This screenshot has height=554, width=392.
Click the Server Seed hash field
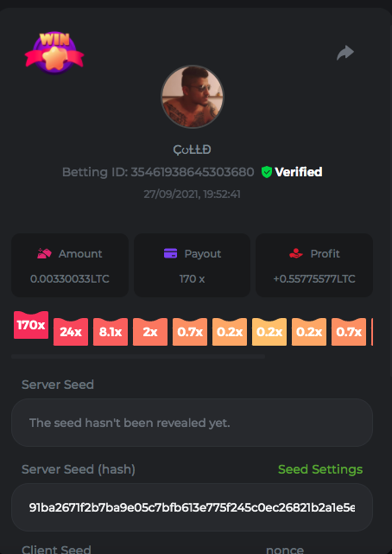[192, 507]
